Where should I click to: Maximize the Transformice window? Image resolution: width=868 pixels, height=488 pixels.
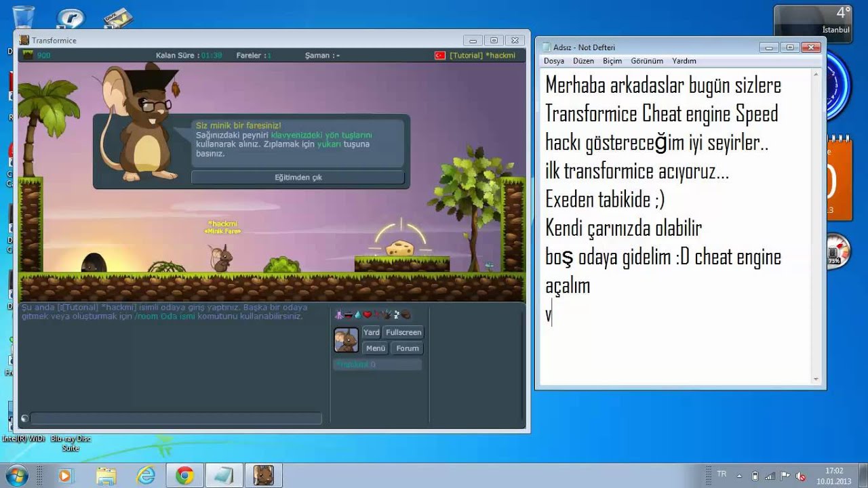click(x=494, y=41)
